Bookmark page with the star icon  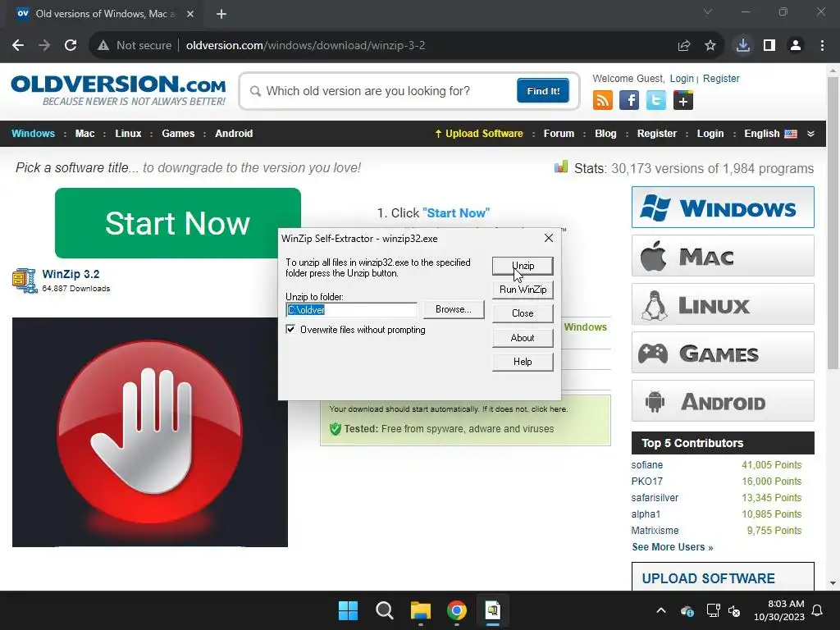[x=710, y=46]
